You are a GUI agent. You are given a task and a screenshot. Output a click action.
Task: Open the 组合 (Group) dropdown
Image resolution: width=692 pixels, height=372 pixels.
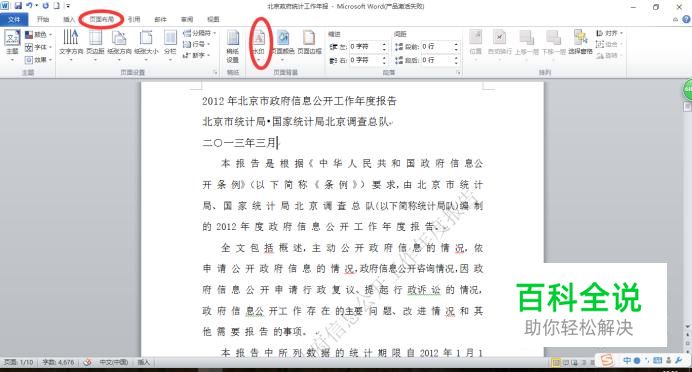pos(609,44)
